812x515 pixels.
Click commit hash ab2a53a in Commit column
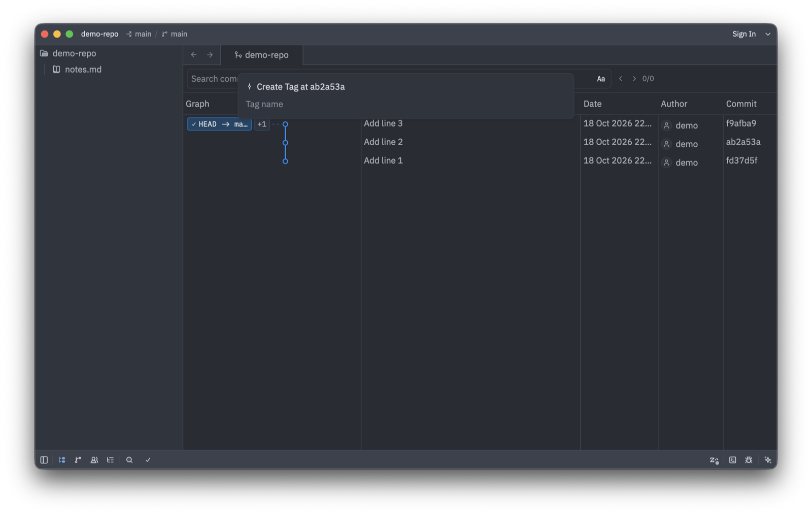point(743,142)
